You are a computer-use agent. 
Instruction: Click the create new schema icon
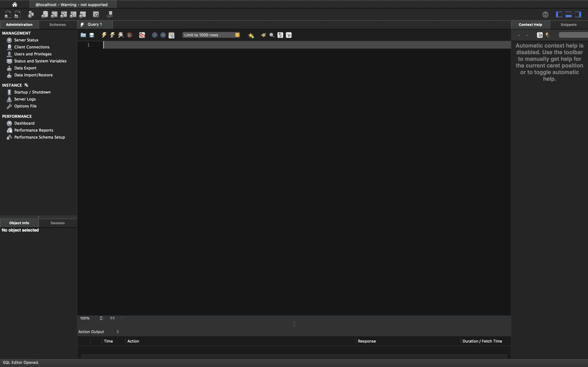(44, 15)
